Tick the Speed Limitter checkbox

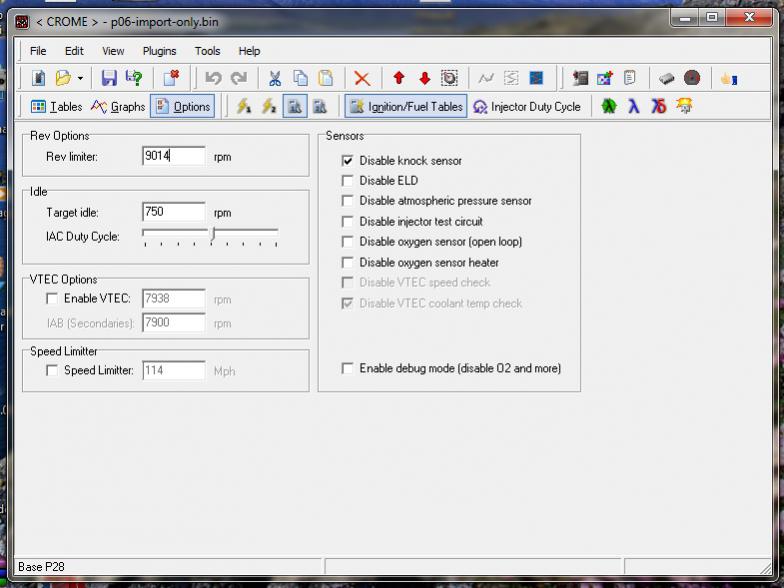click(52, 370)
